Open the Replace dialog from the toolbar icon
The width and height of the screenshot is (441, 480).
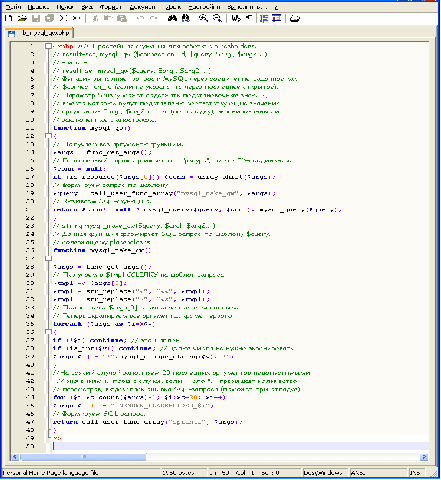tap(186, 18)
